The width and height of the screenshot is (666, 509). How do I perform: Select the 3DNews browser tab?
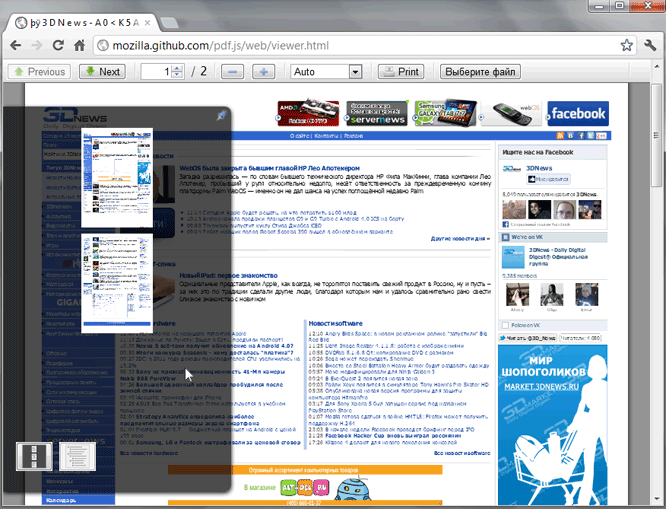(x=80, y=21)
